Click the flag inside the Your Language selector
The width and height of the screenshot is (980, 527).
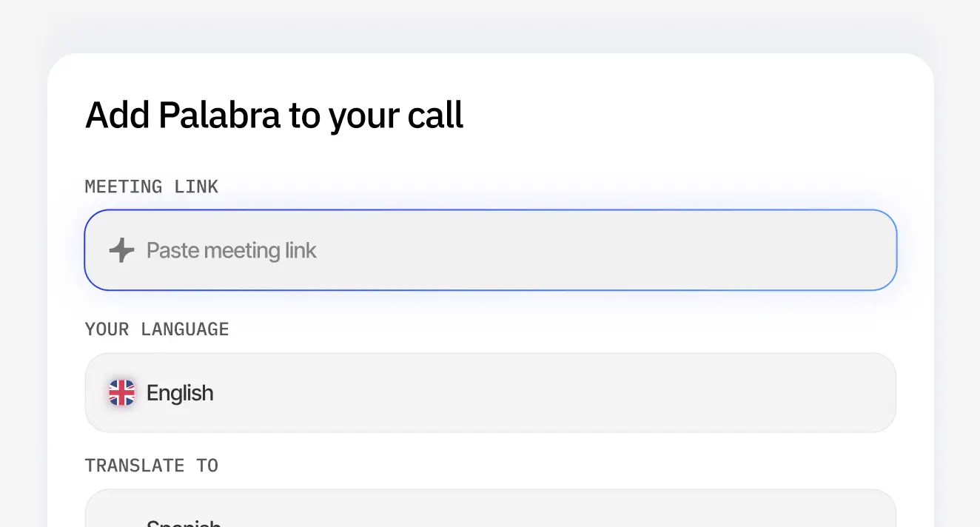click(x=121, y=392)
